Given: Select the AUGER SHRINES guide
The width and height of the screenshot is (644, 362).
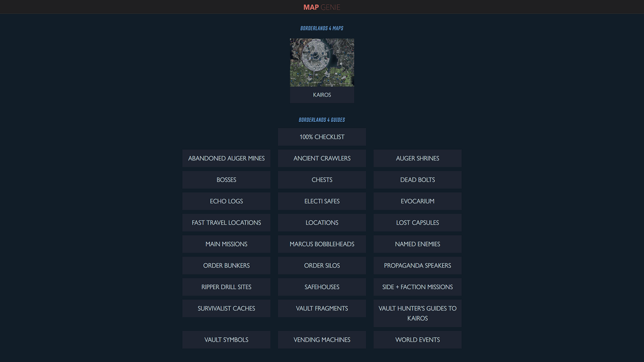Looking at the screenshot, I should coord(417,158).
